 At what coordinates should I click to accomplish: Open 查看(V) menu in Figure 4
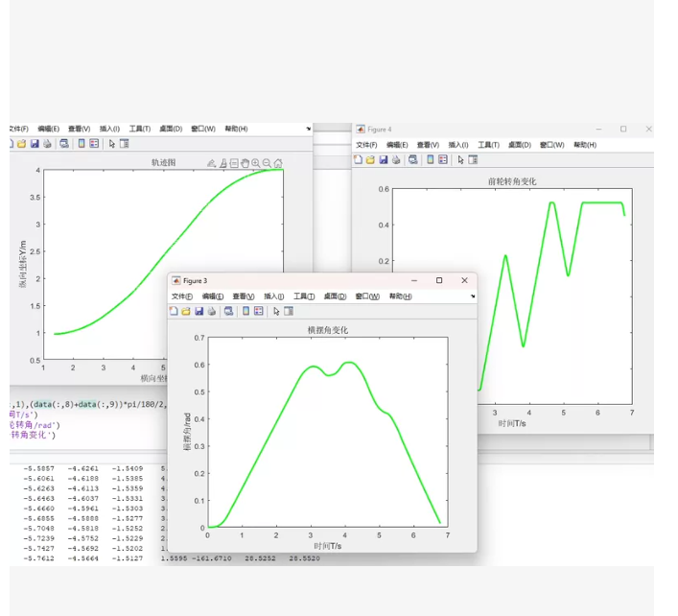[x=428, y=145]
